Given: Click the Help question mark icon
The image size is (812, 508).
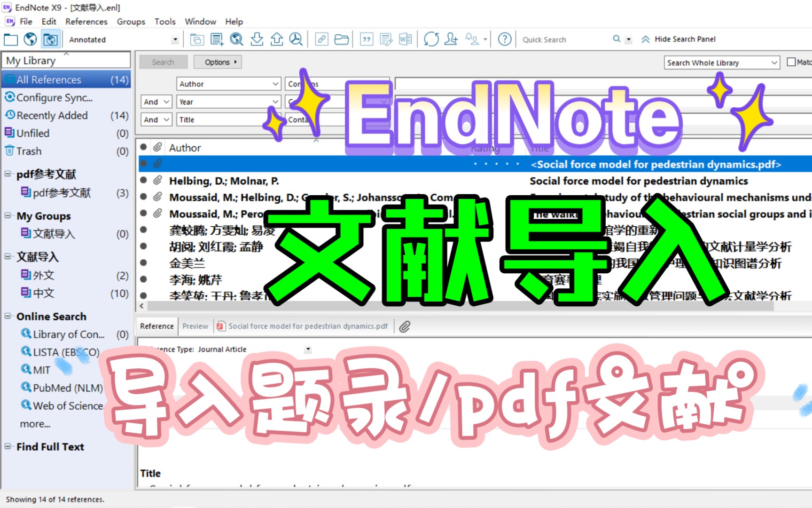Looking at the screenshot, I should 505,40.
